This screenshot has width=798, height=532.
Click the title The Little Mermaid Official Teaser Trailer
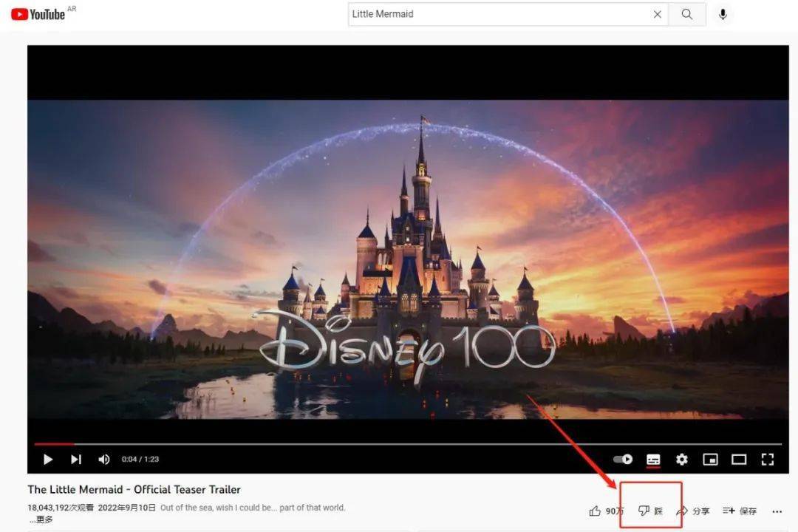[134, 489]
